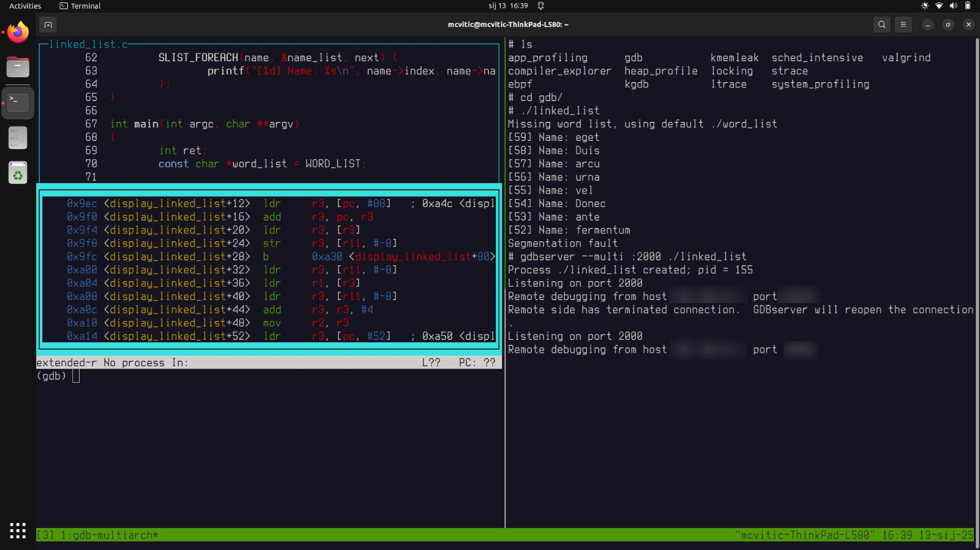The image size is (980, 550).
Task: Minimize the terminal window
Action: pos(928,24)
